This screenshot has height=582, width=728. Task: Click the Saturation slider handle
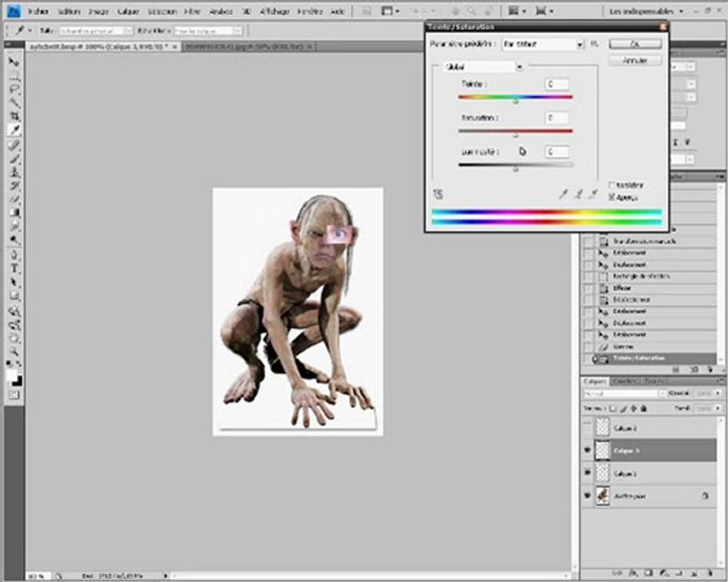515,135
